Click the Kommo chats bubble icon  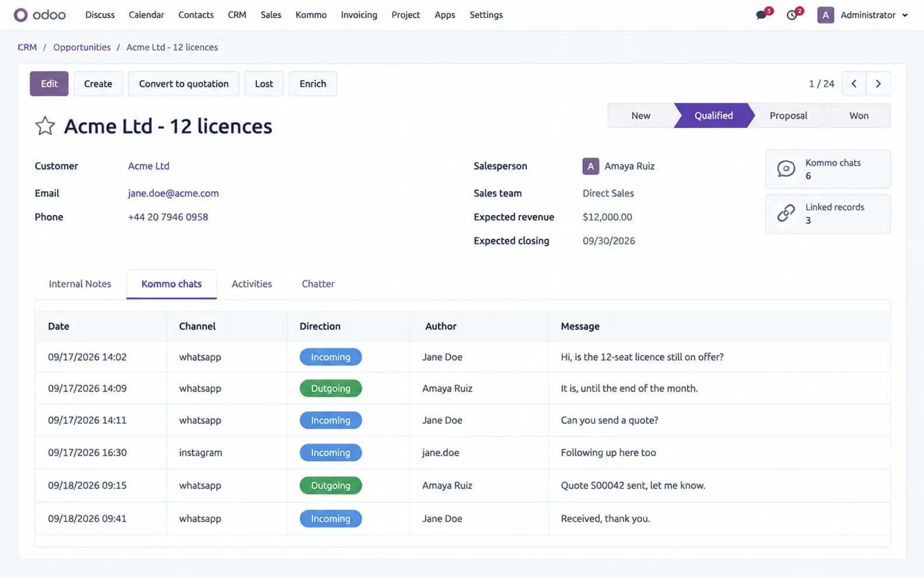(x=786, y=169)
